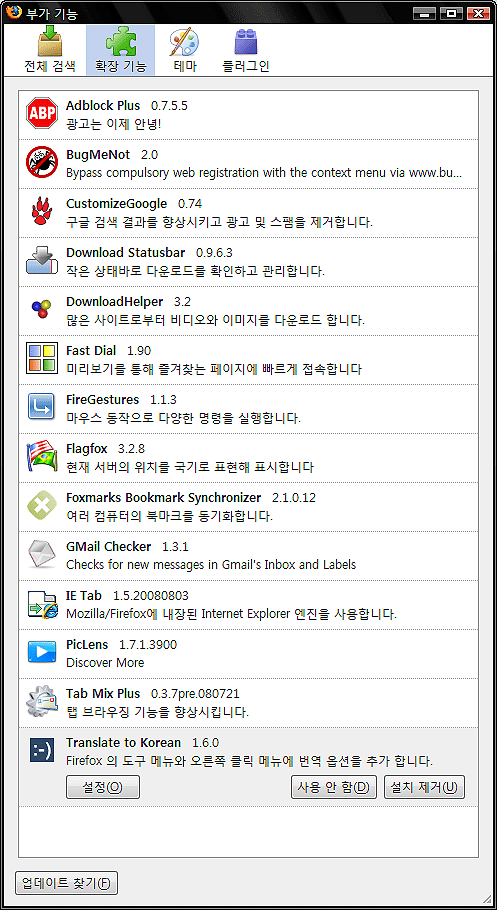
Task: Open 설정 for Translate to Korean
Action: tap(103, 788)
